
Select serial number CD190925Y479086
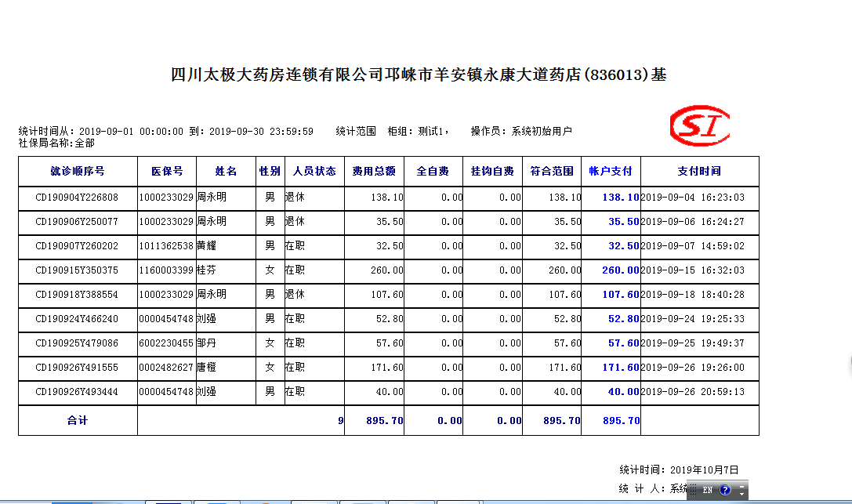coord(77,343)
